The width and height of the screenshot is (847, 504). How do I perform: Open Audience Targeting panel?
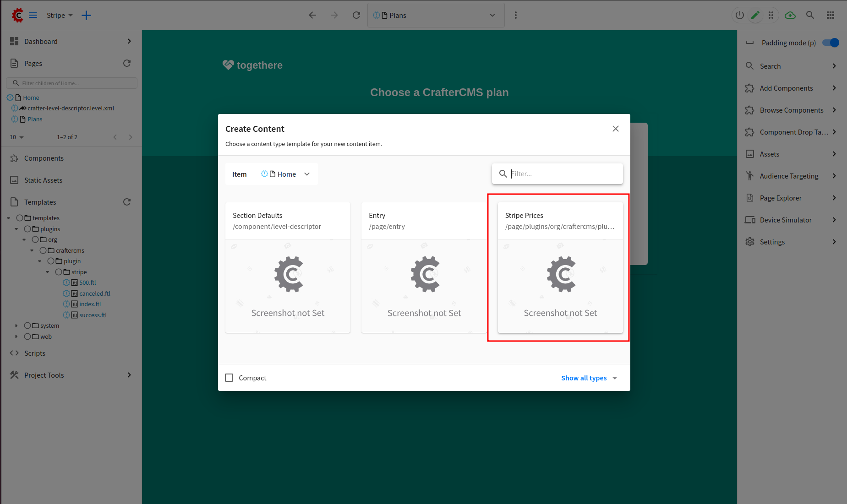point(792,176)
